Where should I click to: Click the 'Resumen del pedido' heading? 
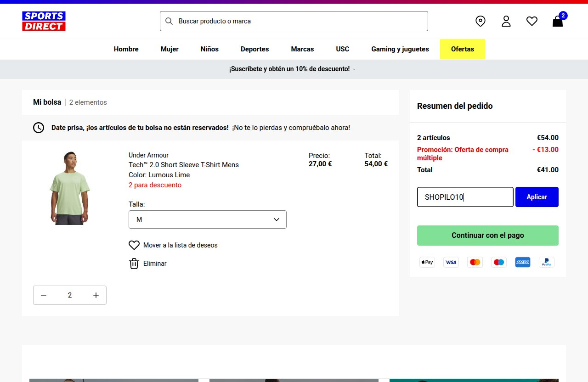pos(455,106)
